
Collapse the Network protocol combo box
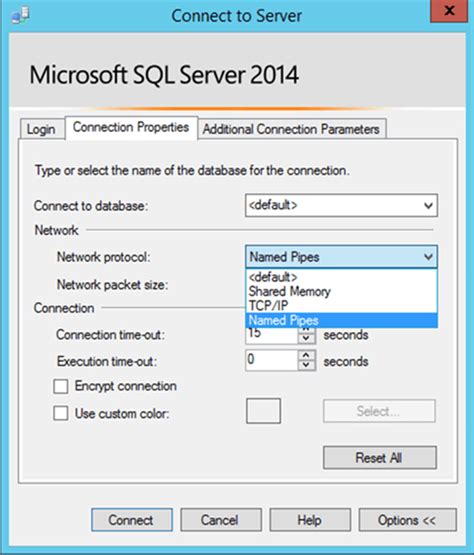tap(428, 257)
